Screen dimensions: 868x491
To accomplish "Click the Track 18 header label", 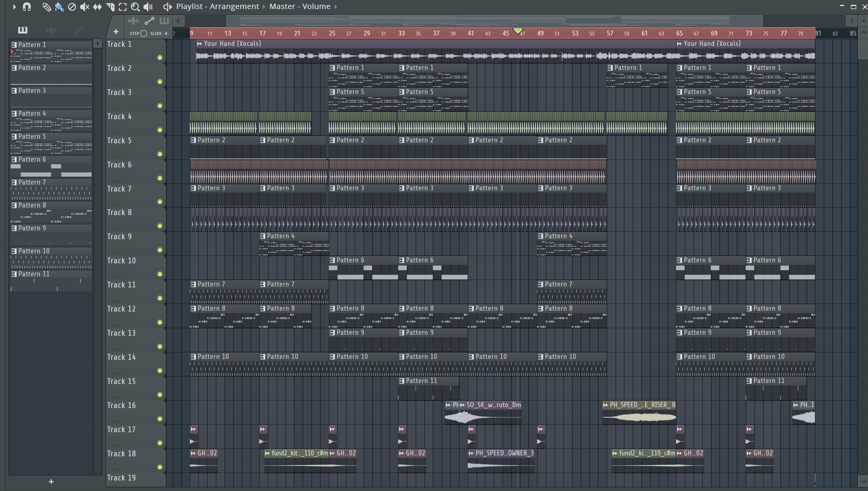I will (x=121, y=454).
